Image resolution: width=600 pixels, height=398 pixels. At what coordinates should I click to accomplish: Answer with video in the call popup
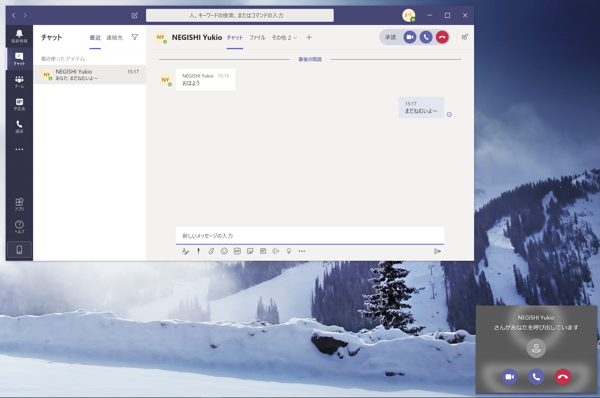[x=509, y=377]
